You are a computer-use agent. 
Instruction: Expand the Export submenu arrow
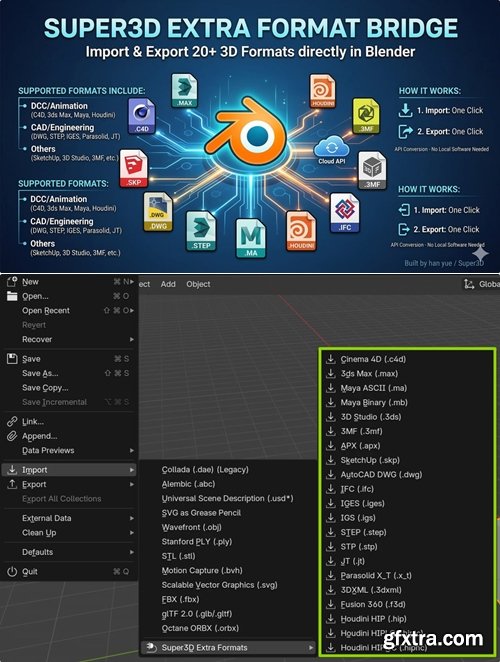(132, 484)
